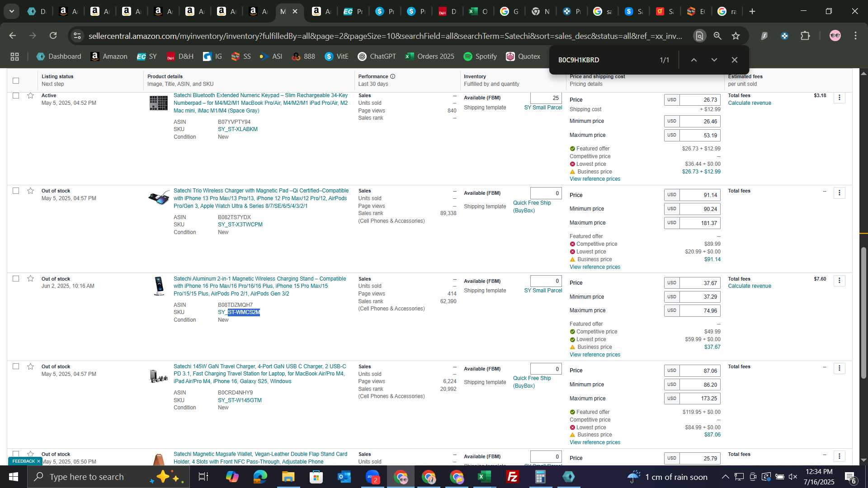The image size is (868, 488).
Task: Edit Trio Charger price field 91.14
Action: point(700,195)
